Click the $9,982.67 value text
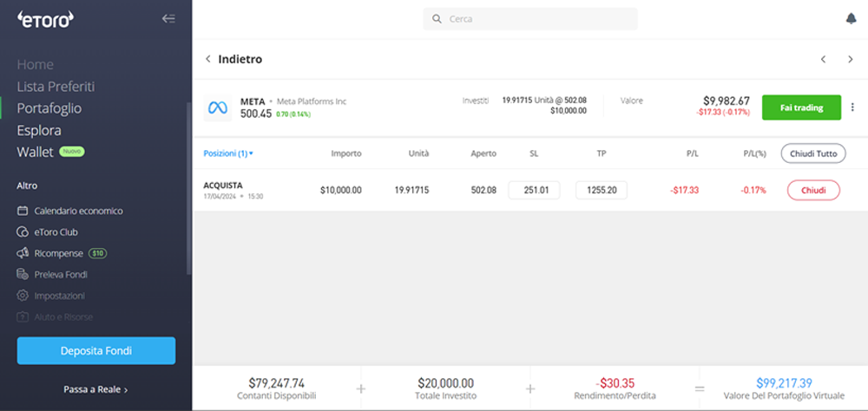Screen dimensions: 868x411 (x=727, y=101)
